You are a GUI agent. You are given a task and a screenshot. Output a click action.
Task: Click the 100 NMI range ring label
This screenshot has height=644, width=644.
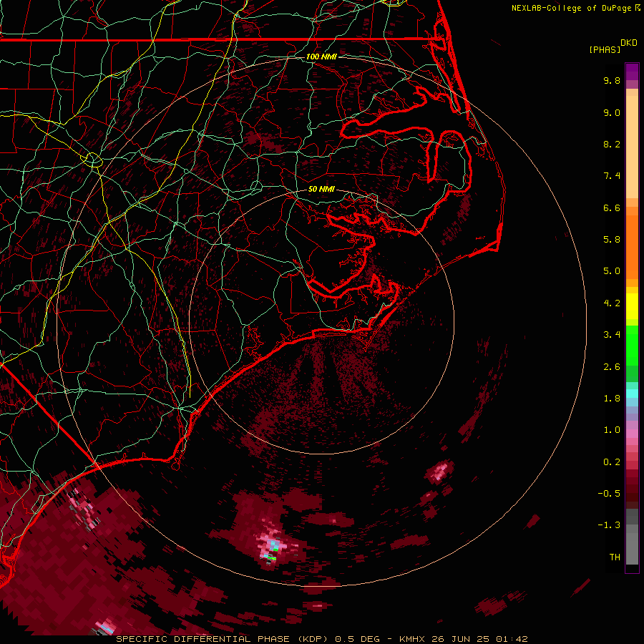click(321, 57)
